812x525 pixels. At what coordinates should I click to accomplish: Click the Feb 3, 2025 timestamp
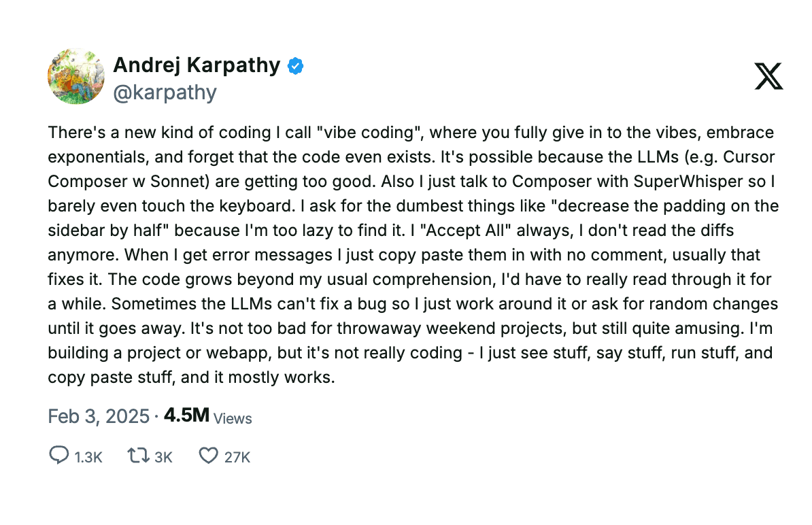click(99, 416)
